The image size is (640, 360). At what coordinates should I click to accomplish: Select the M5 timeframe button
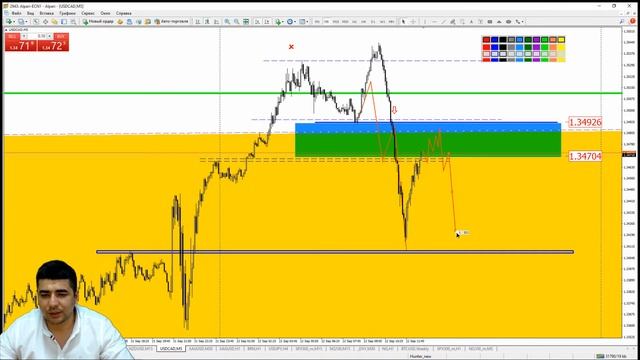tap(327, 21)
